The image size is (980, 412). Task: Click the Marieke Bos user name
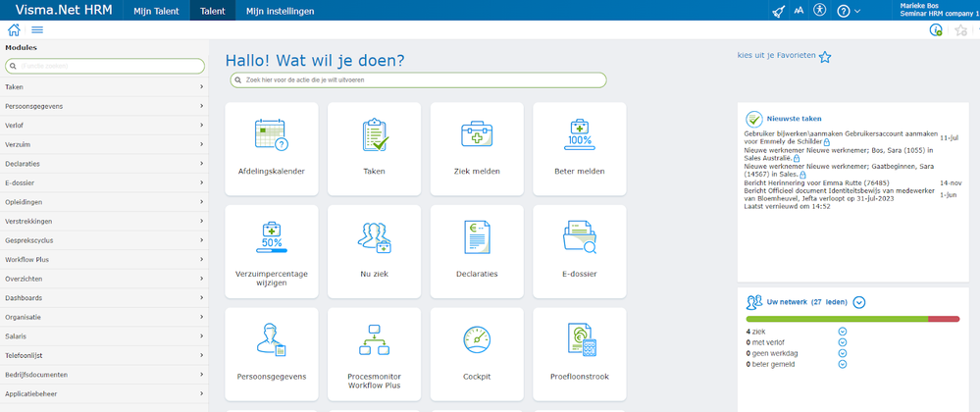pos(919,6)
